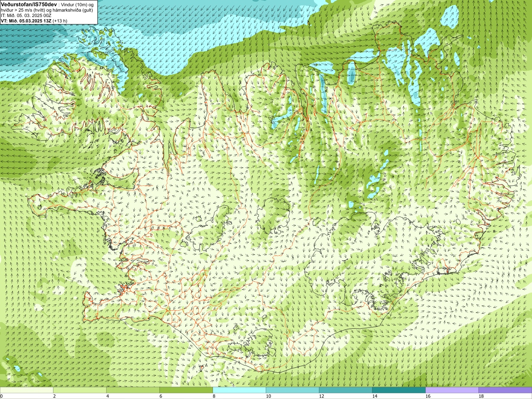532x399 pixels.
Task: Click the Veðurstofan/IS750dev title text
Action: pos(29,4)
